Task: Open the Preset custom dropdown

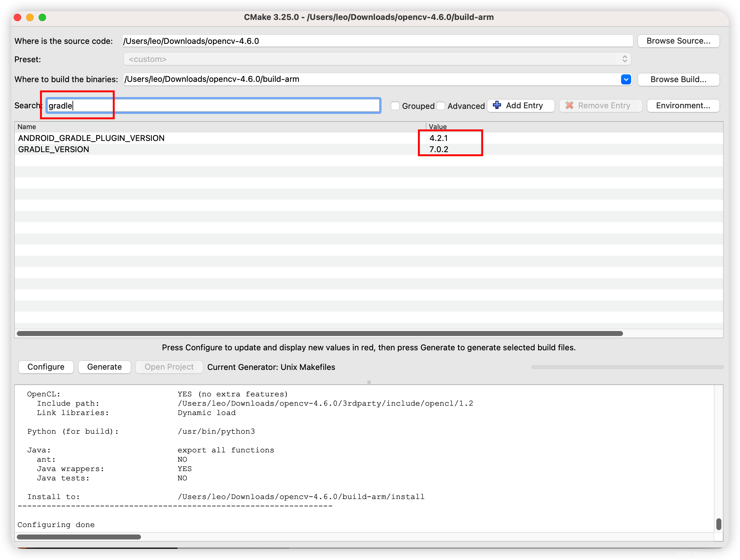Action: click(x=377, y=59)
